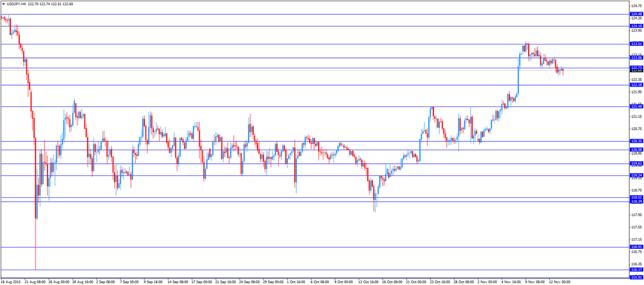Click the 12 Nov 00:00 time axis label
Viewport: 644px width, 285px height.
560,282
